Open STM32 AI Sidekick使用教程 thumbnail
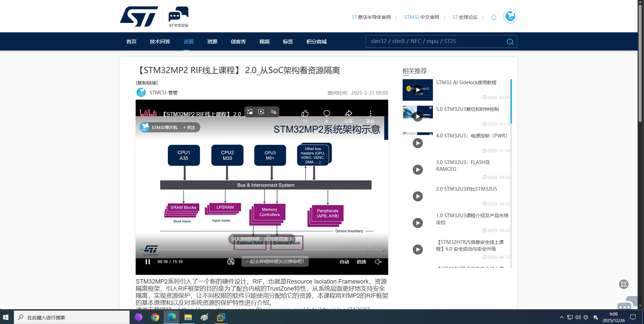644x324 pixels. point(417,90)
